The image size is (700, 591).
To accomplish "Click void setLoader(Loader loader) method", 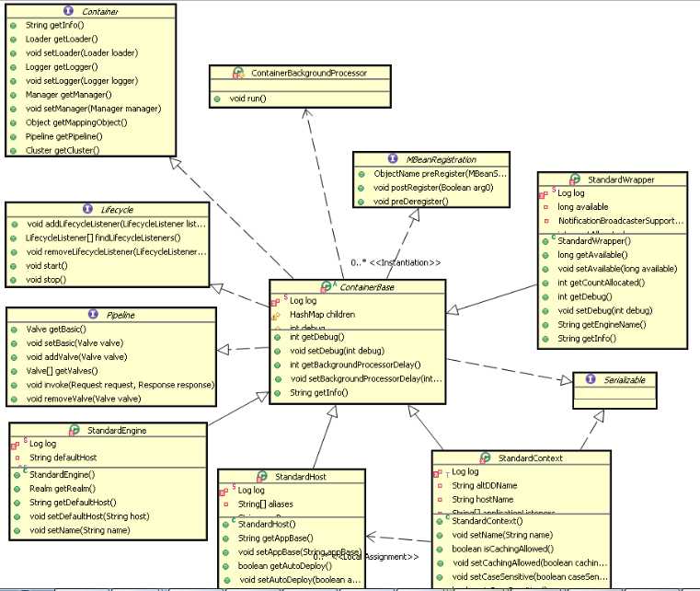I will coord(82,52).
